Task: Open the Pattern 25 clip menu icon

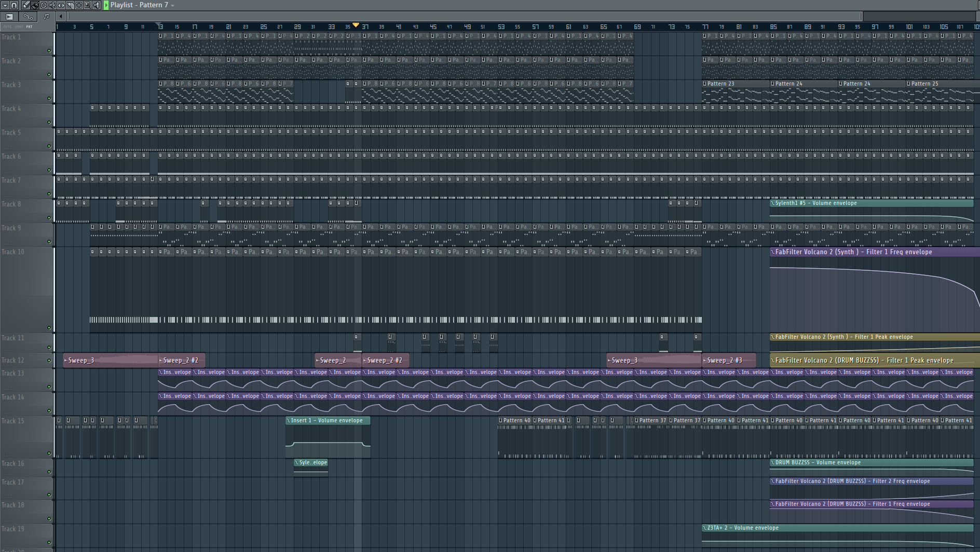Action: pos(908,84)
